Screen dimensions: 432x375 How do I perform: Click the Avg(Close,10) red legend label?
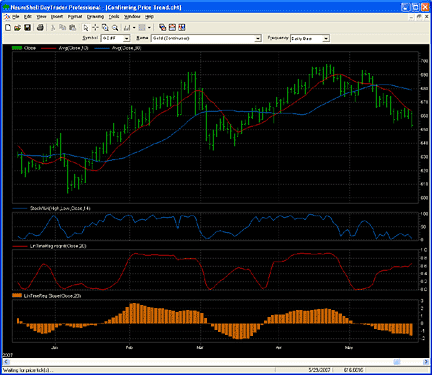(73, 48)
